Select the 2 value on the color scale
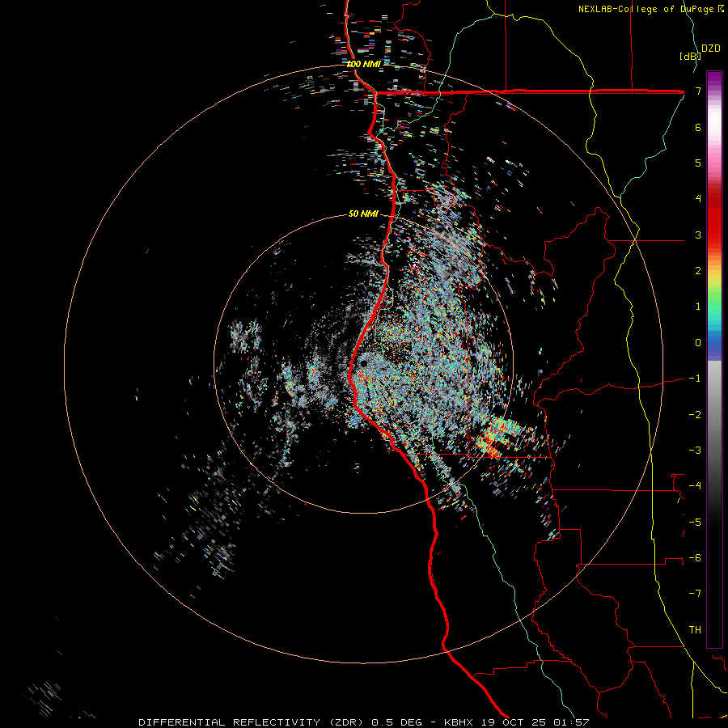728x728 pixels. [x=698, y=271]
